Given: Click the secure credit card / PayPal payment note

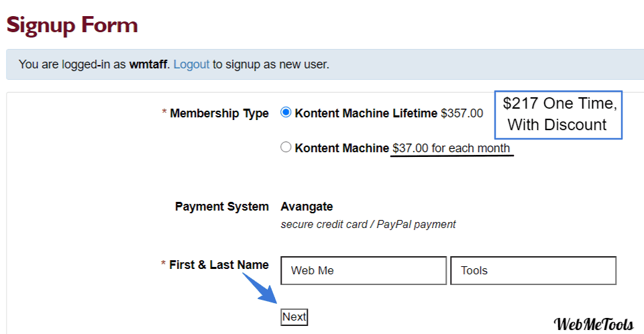Looking at the screenshot, I should point(368,224).
